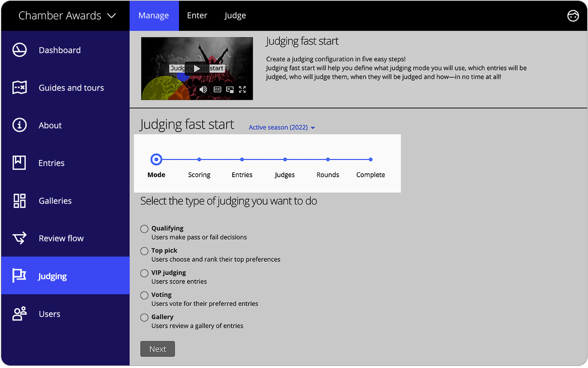This screenshot has height=368, width=588.
Task: Click the Next button
Action: click(x=158, y=349)
